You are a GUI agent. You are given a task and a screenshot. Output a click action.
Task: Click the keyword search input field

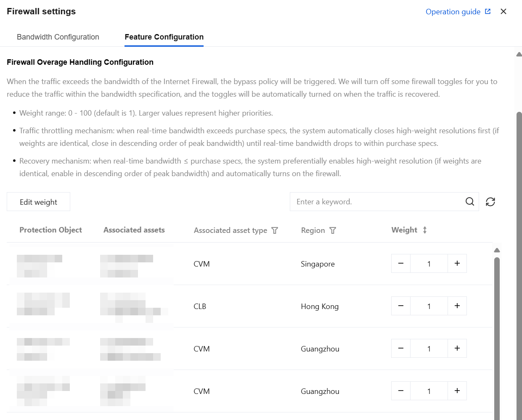(x=376, y=202)
